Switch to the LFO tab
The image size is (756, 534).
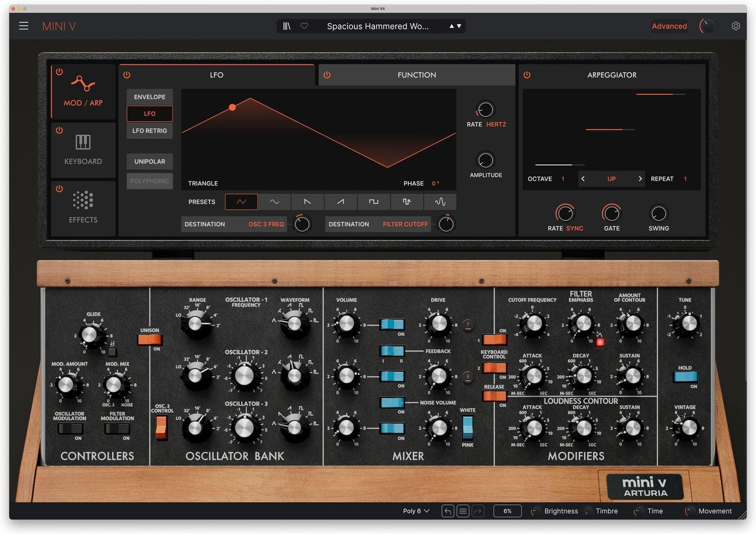pyautogui.click(x=217, y=75)
